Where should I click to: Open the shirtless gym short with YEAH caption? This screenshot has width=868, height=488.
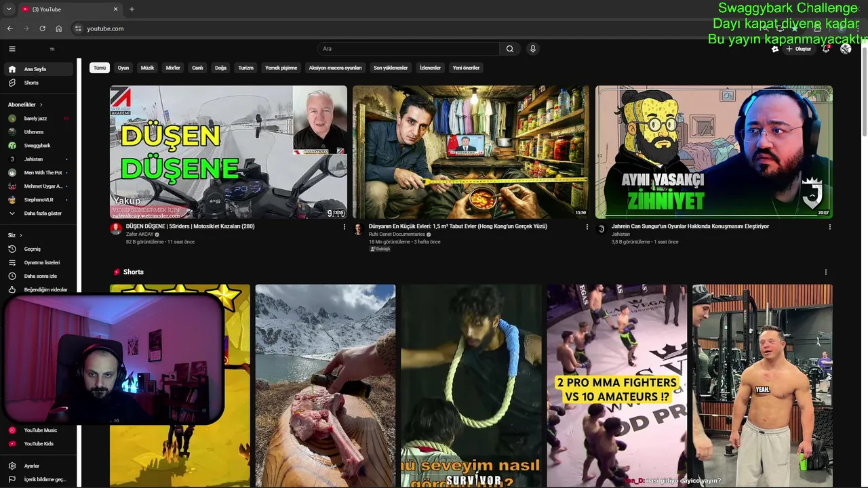[762, 386]
